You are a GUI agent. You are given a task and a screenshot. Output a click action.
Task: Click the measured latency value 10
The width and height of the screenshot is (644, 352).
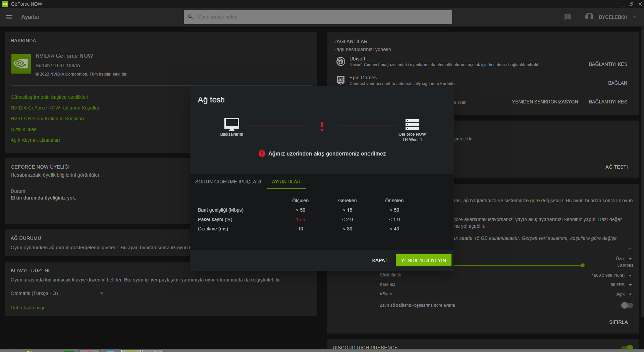pos(301,229)
